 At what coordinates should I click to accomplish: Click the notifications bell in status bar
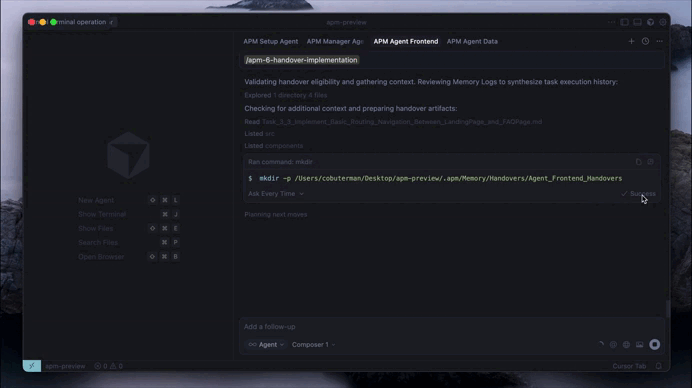pos(658,366)
